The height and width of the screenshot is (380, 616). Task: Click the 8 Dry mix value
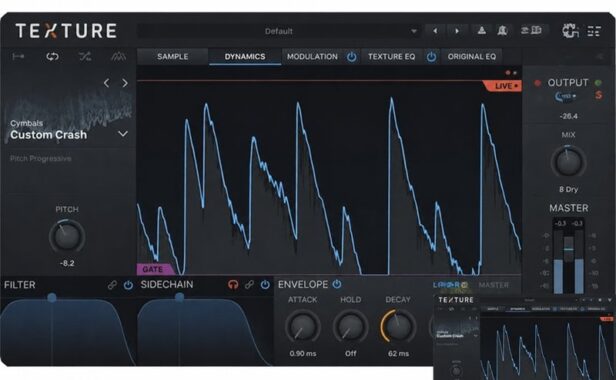coord(568,189)
